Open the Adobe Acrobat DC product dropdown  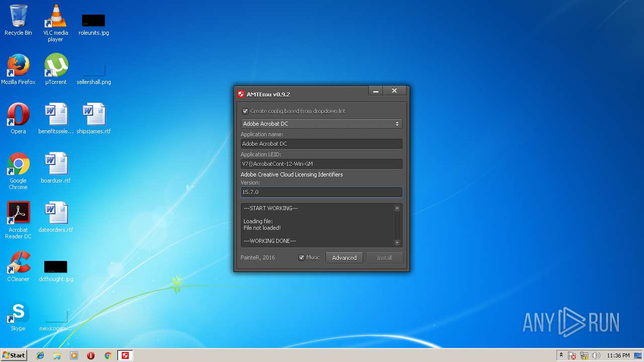coord(321,124)
